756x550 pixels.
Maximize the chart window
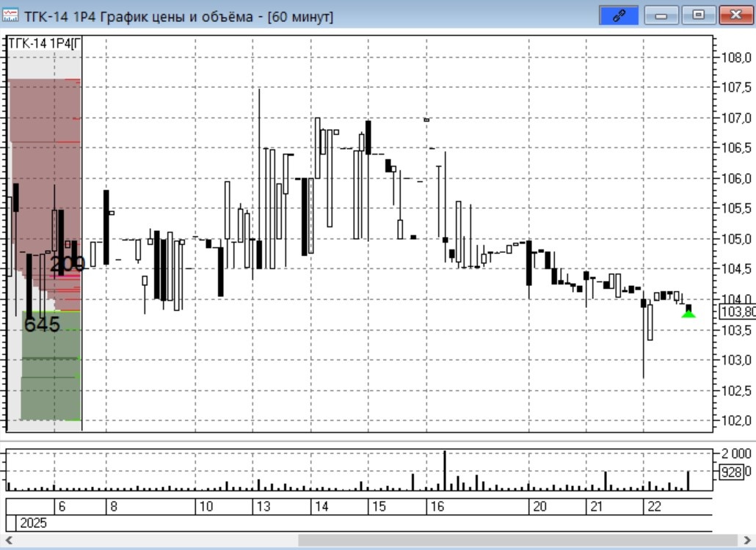[x=698, y=15]
